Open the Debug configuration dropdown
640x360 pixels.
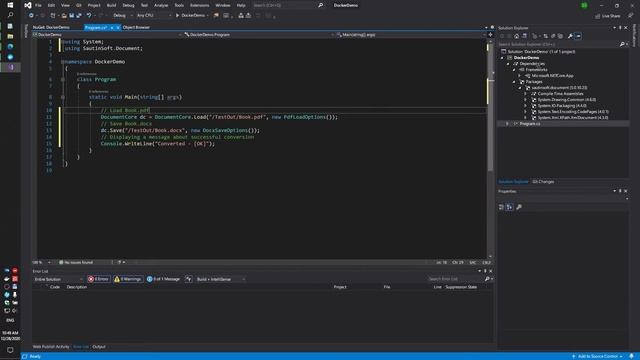pyautogui.click(x=122, y=16)
